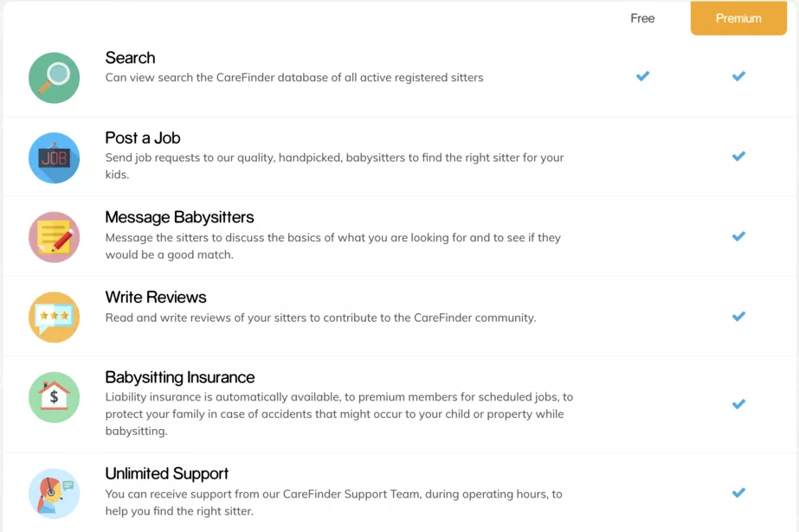
Task: Click the Post a Job sign icon
Action: point(54,157)
